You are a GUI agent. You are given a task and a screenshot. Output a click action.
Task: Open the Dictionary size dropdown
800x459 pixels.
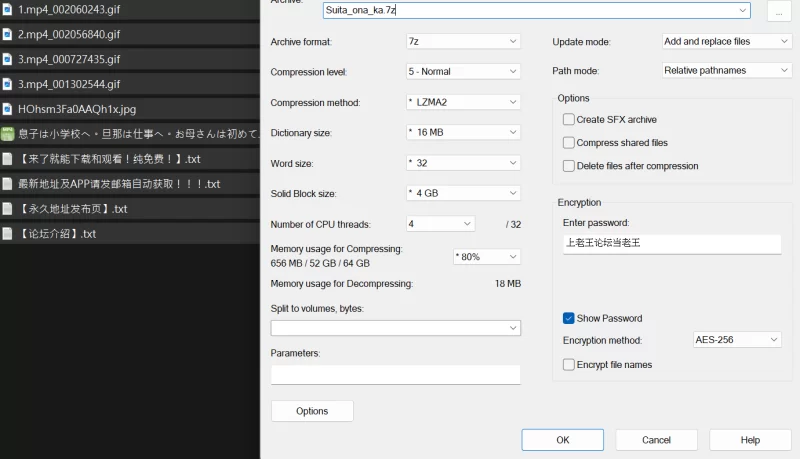pyautogui.click(x=463, y=132)
